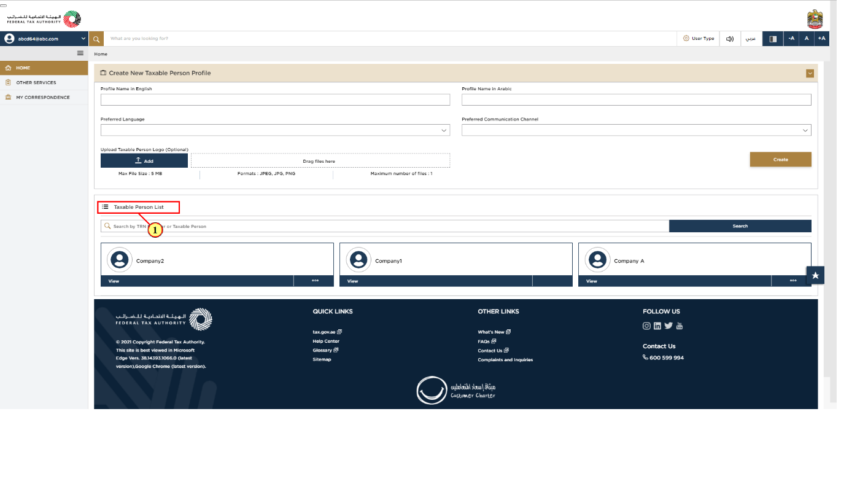Focus the Search by TRN input field
This screenshot has width=868, height=492.
coord(385,226)
